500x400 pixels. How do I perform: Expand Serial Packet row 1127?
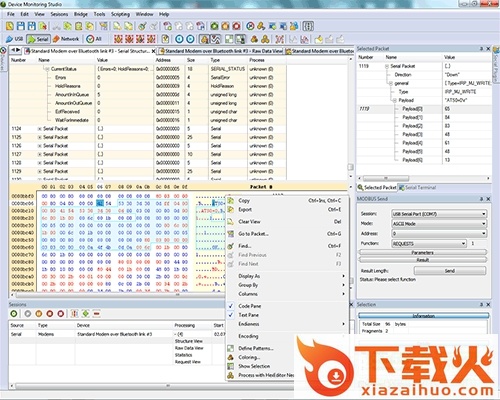pos(39,154)
